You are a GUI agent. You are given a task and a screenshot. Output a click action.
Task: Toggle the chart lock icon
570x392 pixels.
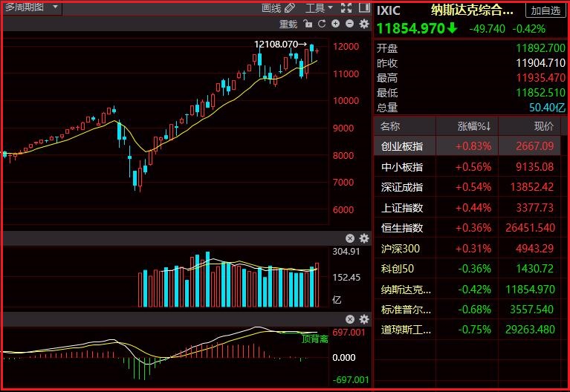(x=308, y=24)
